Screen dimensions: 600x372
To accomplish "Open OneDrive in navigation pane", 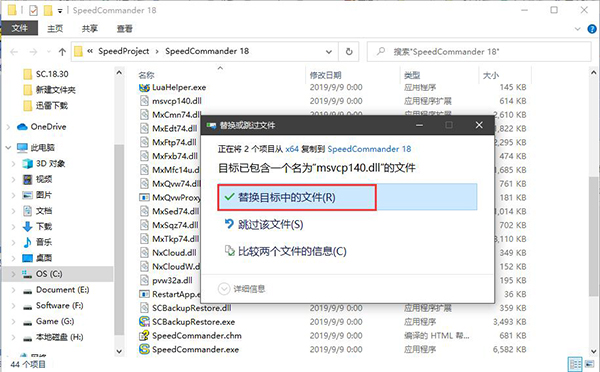I will 48,127.
